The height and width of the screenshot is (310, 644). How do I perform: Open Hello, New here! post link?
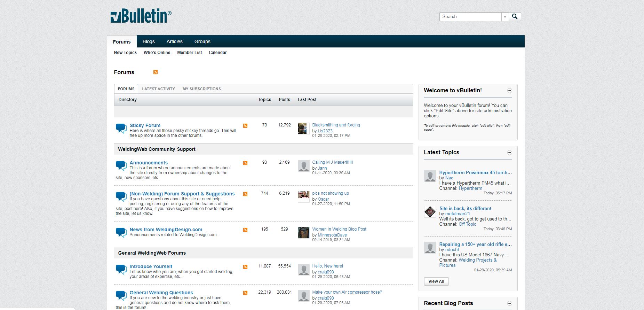[x=328, y=266]
